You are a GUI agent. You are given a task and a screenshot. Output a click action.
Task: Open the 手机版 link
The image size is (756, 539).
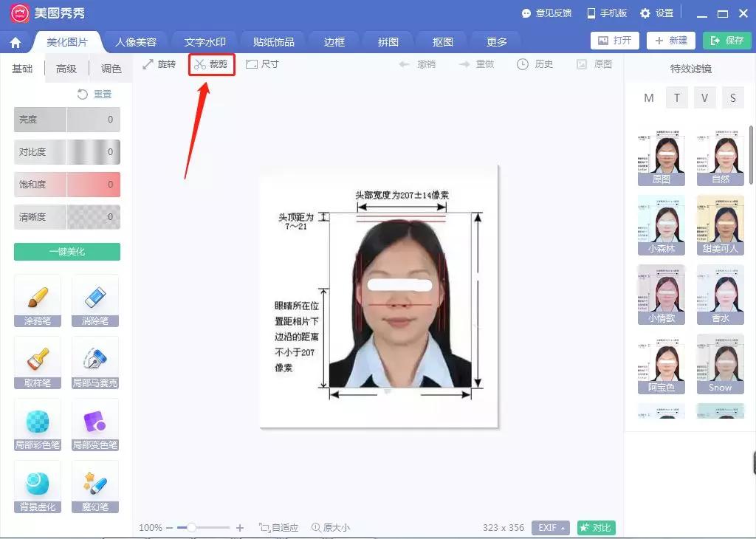pos(607,13)
